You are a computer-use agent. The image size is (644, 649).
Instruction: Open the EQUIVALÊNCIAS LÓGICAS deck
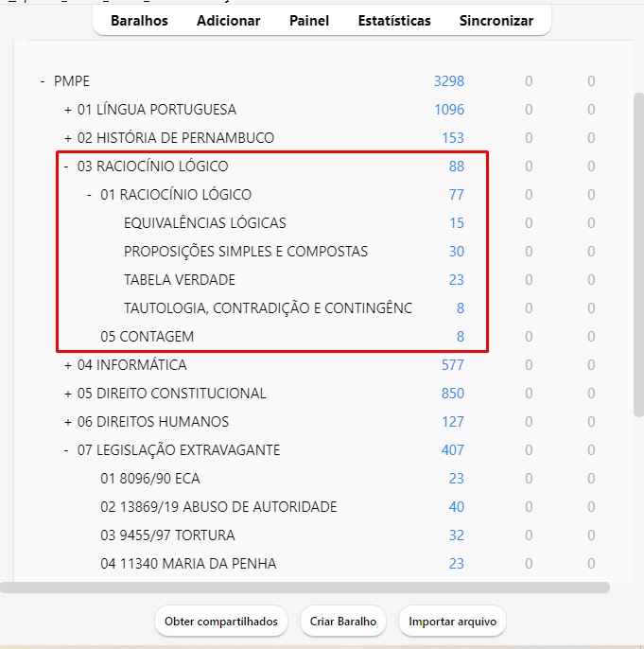(x=204, y=223)
